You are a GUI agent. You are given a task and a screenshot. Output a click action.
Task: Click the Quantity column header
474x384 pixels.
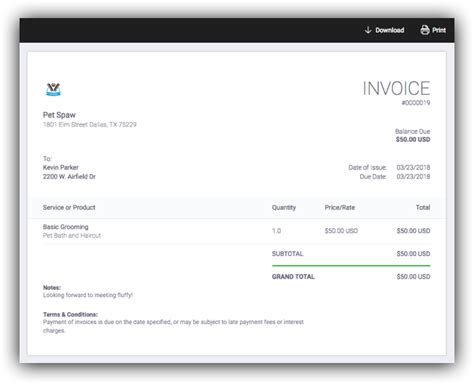[284, 207]
